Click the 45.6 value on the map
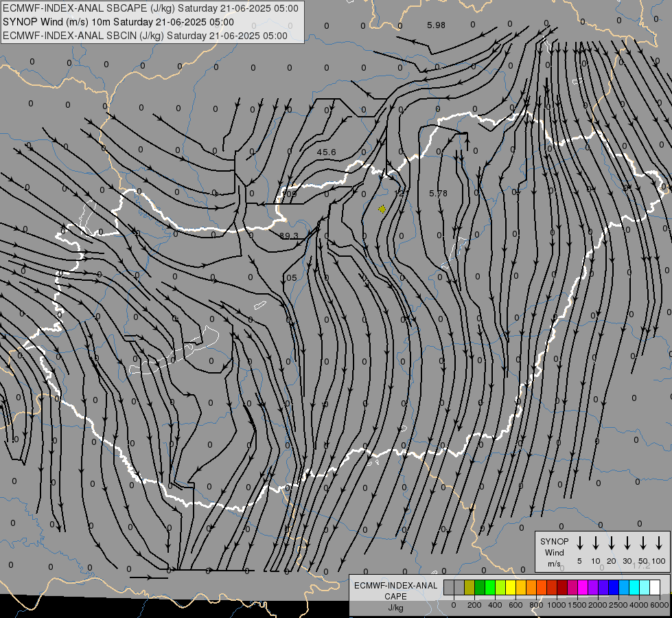 [x=327, y=152]
